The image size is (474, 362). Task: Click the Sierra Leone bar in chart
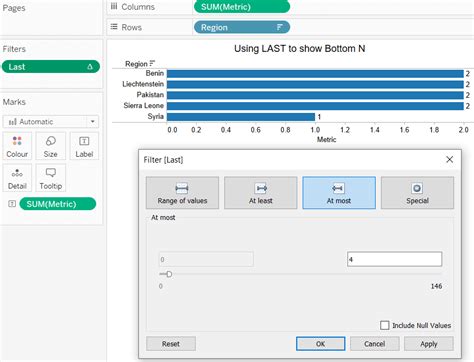(315, 106)
